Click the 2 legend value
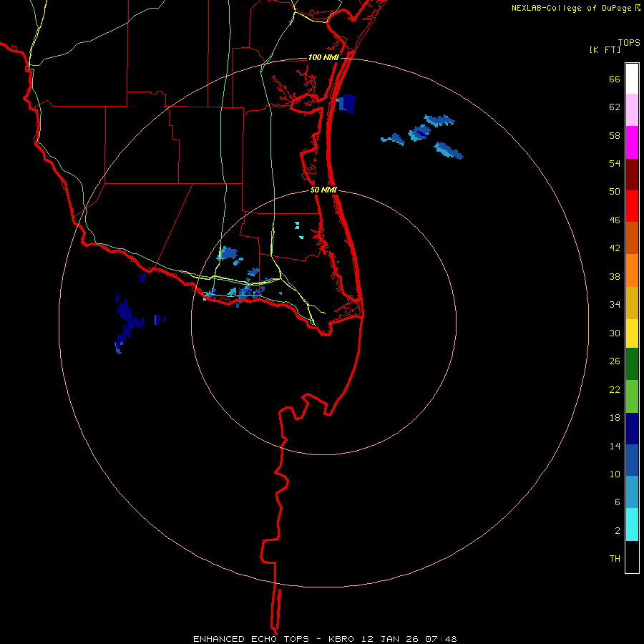 point(618,531)
